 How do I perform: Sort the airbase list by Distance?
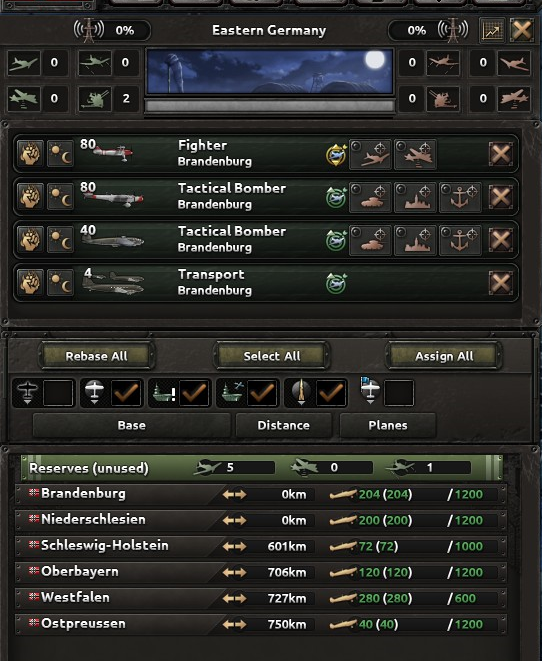[x=283, y=425]
